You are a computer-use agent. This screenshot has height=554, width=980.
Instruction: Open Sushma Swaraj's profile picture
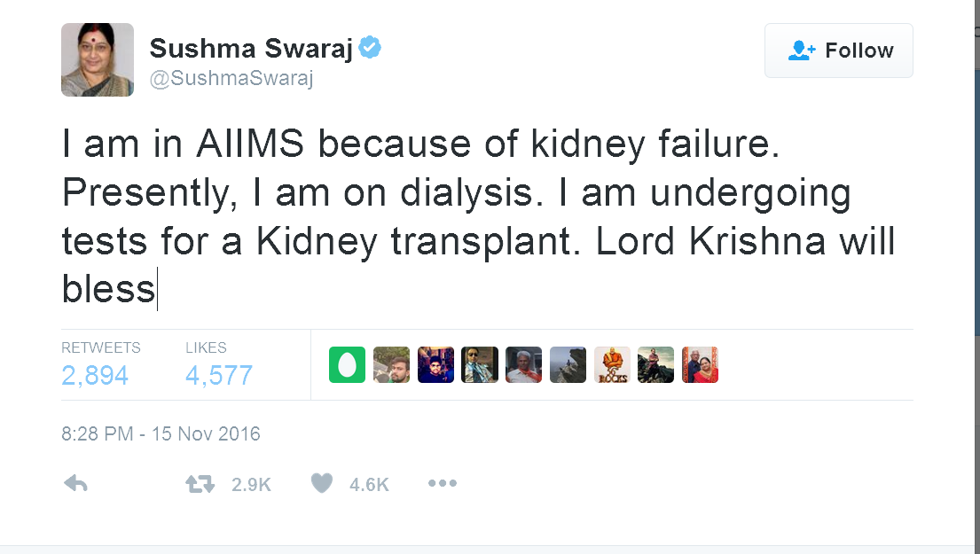pyautogui.click(x=98, y=59)
